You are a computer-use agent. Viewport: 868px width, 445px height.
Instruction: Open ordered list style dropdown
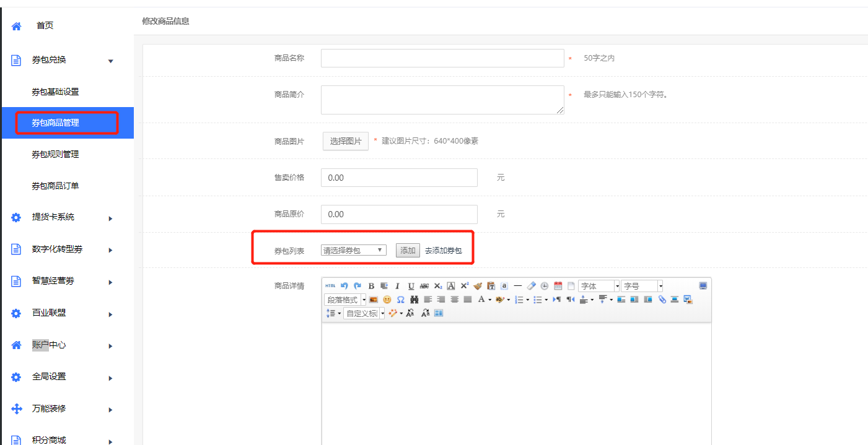point(528,300)
